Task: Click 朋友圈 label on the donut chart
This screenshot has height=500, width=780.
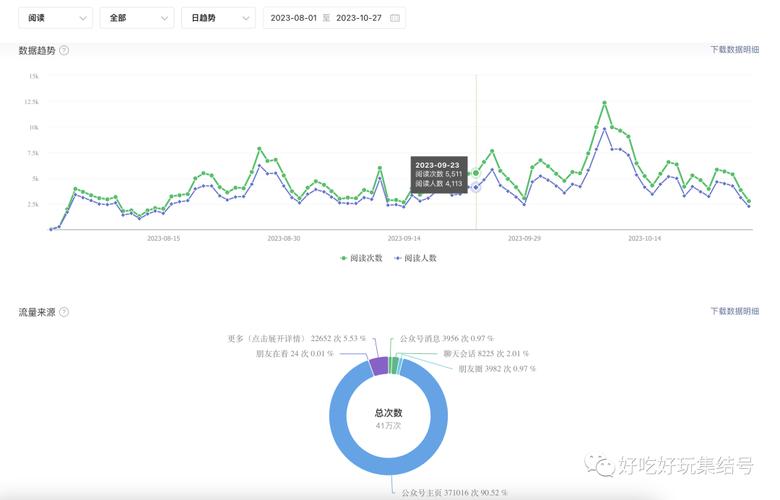Action: pos(496,368)
